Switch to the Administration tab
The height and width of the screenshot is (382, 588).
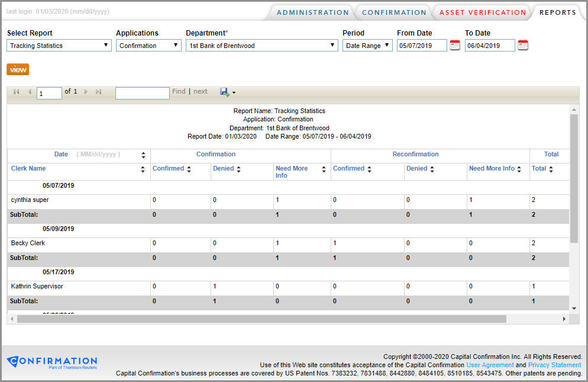click(312, 12)
